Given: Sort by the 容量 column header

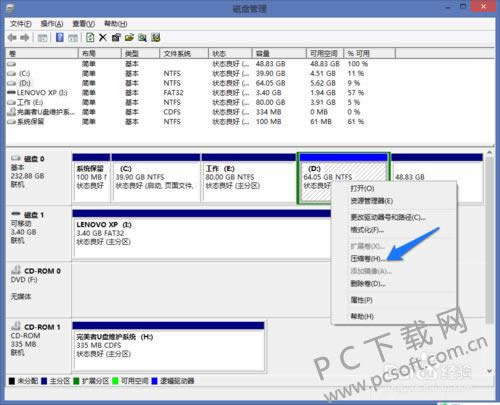Looking at the screenshot, I should click(x=279, y=53).
